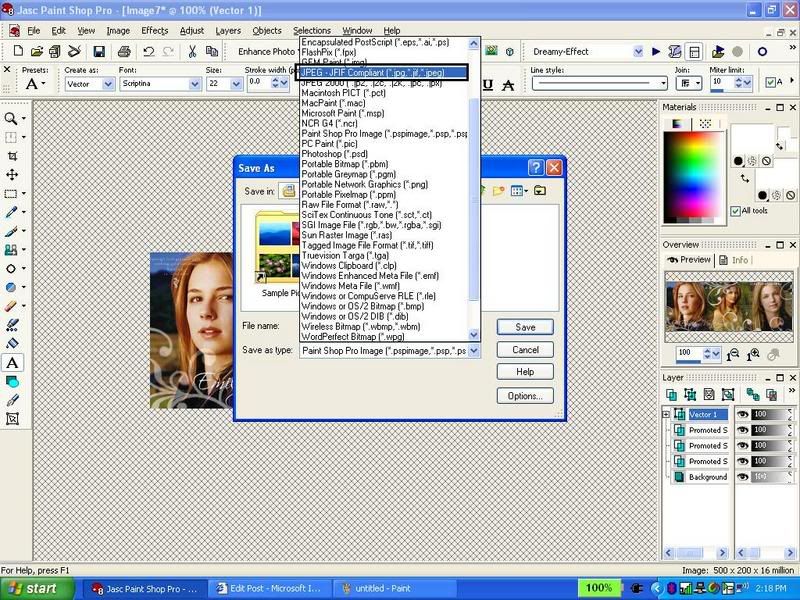The width and height of the screenshot is (800, 600).
Task: Expand the Vector 1 layer tree
Action: 666,414
